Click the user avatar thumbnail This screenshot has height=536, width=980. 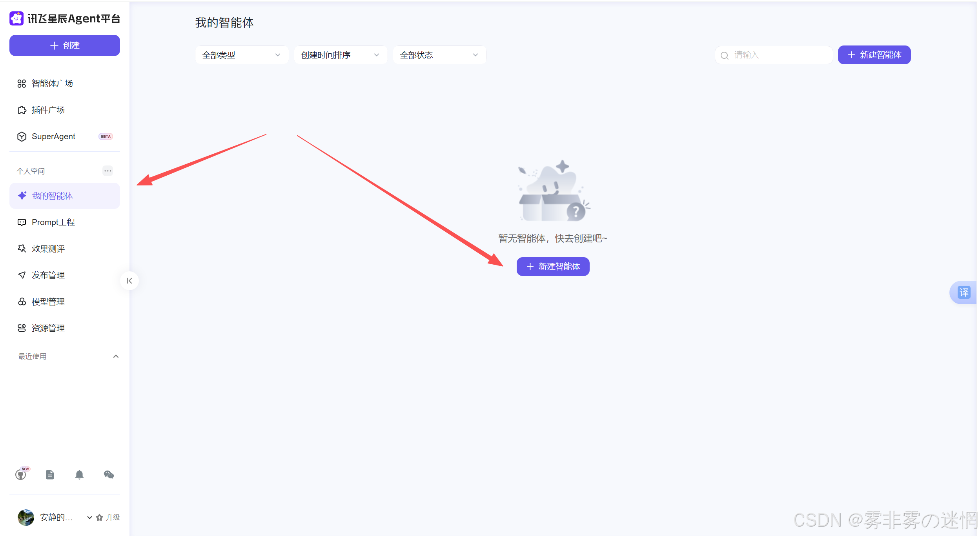pyautogui.click(x=26, y=517)
